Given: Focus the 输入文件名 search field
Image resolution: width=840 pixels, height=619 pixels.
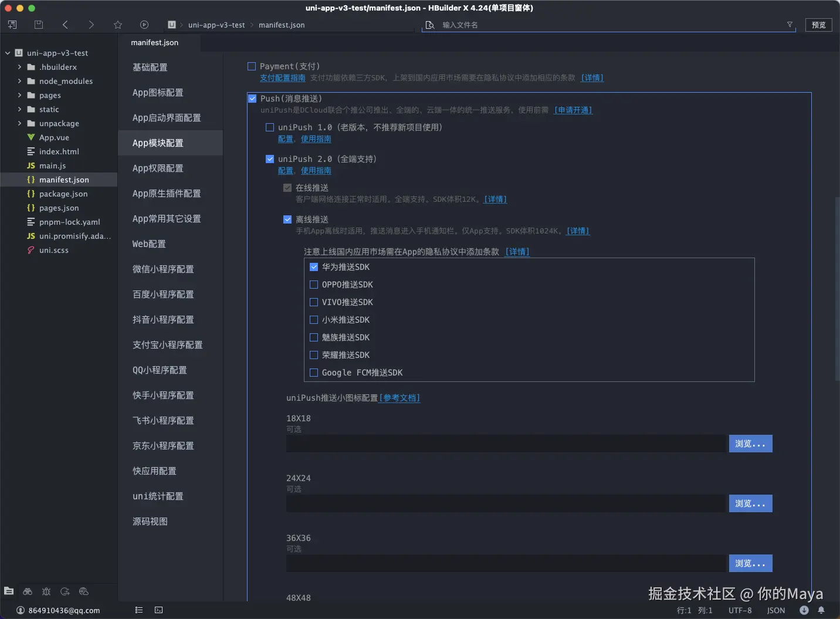Looking at the screenshot, I should [610, 25].
